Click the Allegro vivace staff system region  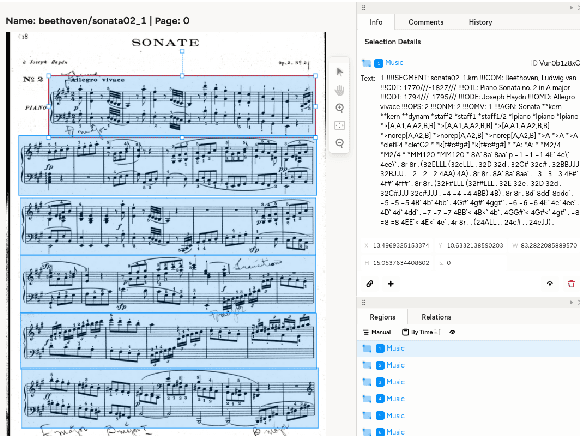point(182,106)
